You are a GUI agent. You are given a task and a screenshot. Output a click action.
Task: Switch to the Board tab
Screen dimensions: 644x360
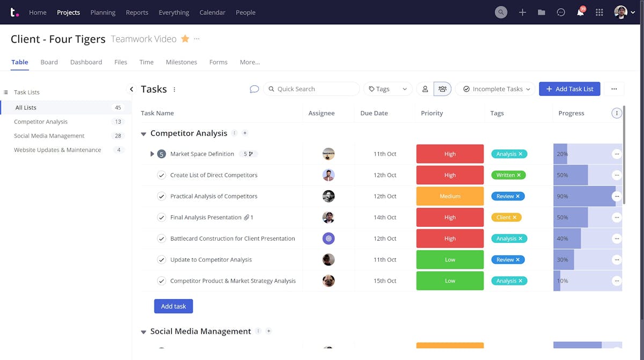49,62
